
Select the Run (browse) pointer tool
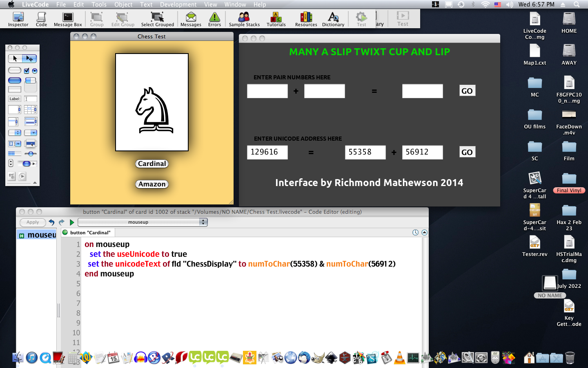[x=15, y=58]
